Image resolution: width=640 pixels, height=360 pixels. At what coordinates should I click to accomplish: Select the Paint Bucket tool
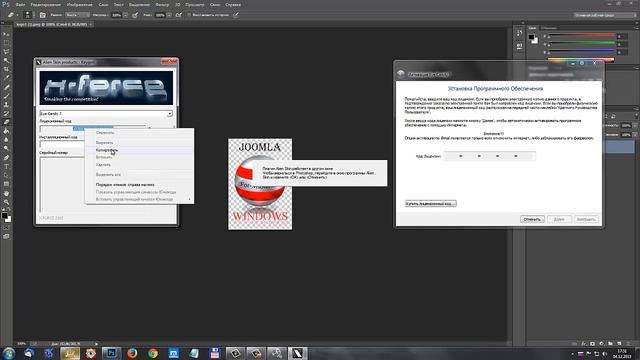click(6, 131)
